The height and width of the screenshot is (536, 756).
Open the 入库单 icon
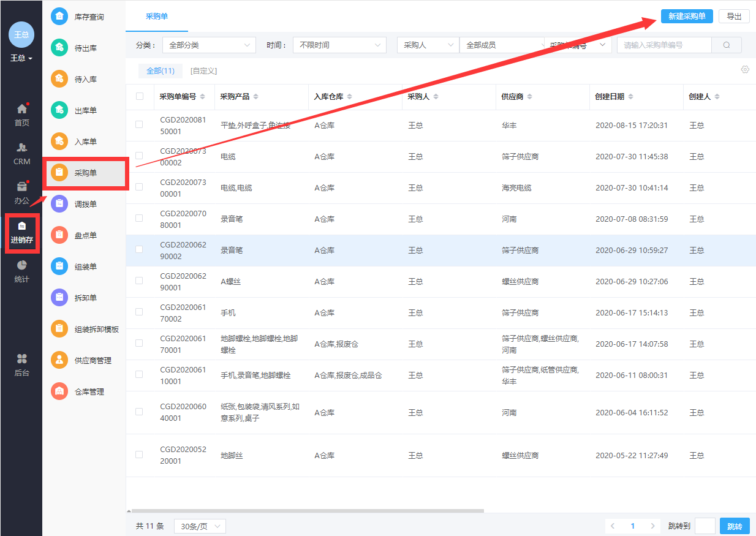click(59, 142)
